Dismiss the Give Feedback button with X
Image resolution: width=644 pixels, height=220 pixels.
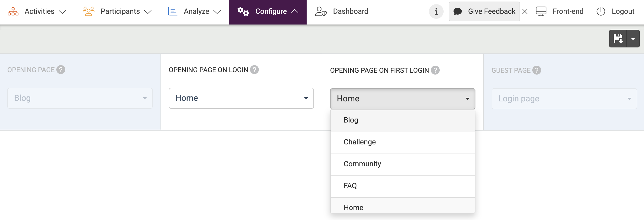pyautogui.click(x=525, y=11)
